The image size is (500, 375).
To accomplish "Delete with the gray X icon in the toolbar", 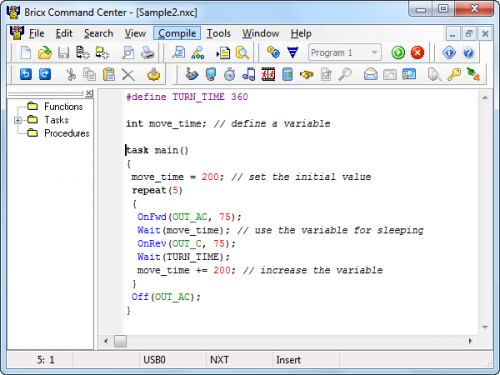I will point(128,75).
